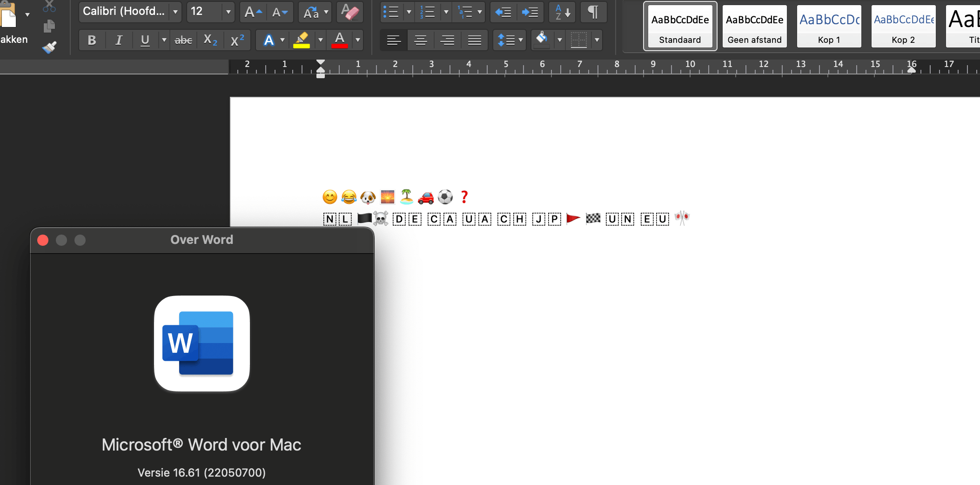Open shading color dropdown arrow

[559, 40]
